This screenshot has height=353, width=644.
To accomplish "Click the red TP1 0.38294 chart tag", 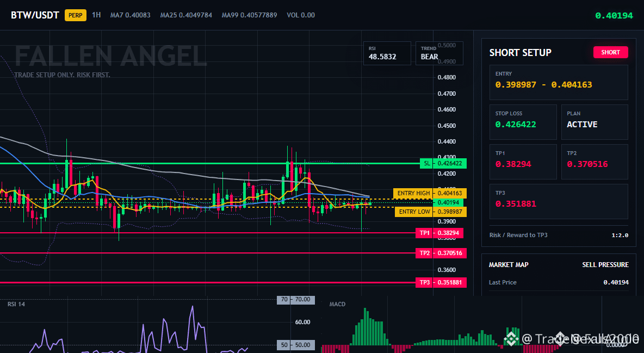I will pos(439,233).
